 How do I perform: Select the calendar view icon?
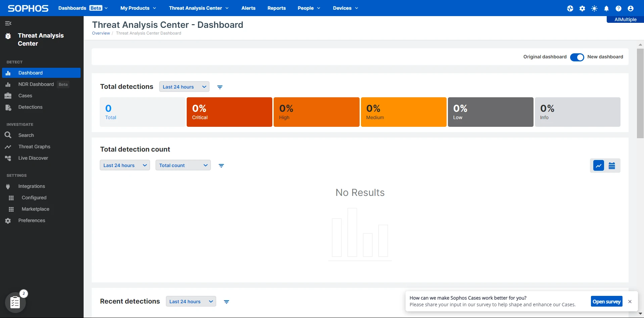tap(612, 166)
